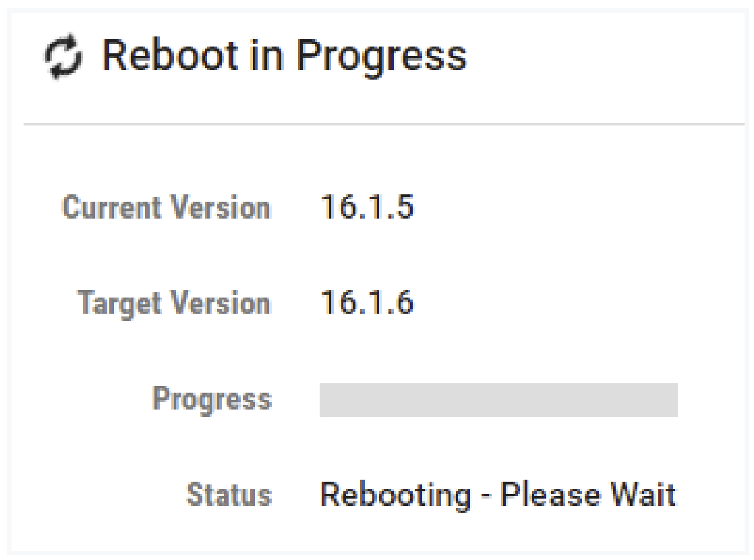Select the "Target Version" label
Image resolution: width=754 pixels, height=560 pixels.
point(174,304)
